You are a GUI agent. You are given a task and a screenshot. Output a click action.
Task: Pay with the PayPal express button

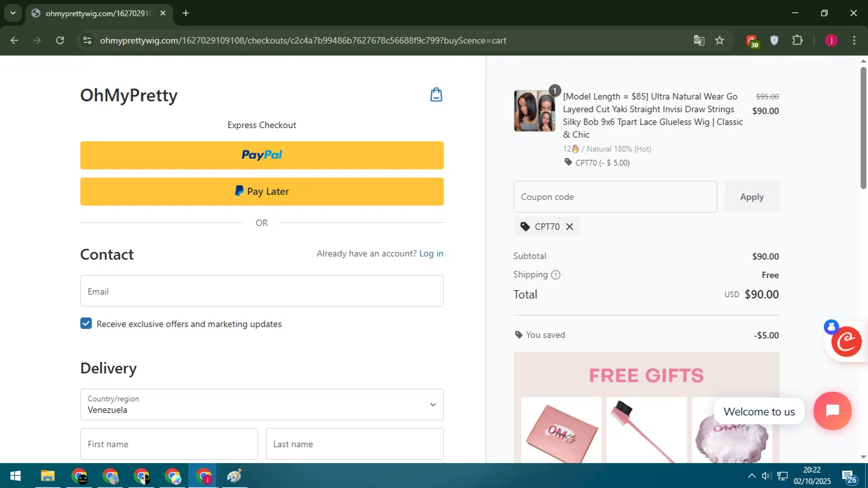(262, 155)
